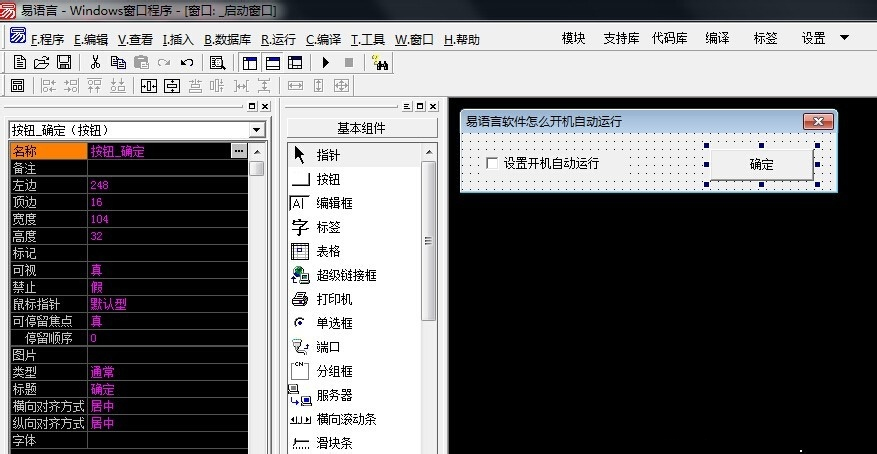
Task: Click the 纵向对齐方式 value 居中
Action: pyautogui.click(x=102, y=423)
